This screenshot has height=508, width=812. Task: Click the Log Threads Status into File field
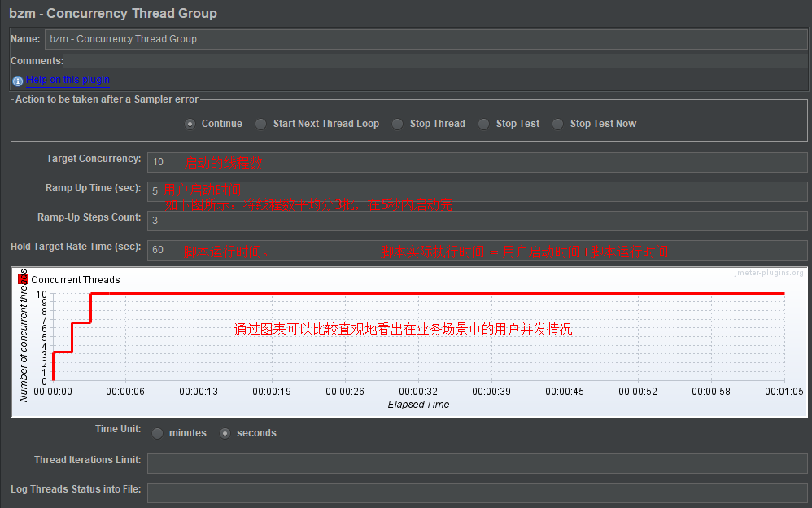point(477,493)
